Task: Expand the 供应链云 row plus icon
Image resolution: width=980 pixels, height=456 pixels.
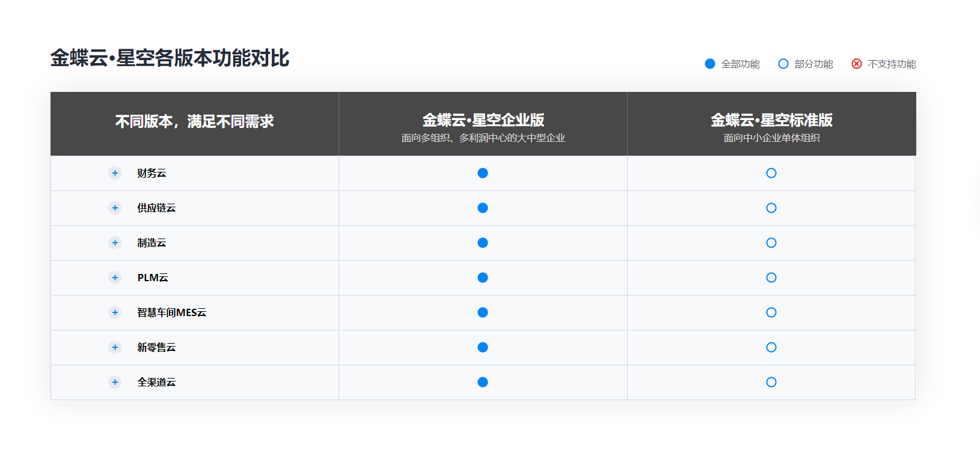Action: [x=115, y=208]
